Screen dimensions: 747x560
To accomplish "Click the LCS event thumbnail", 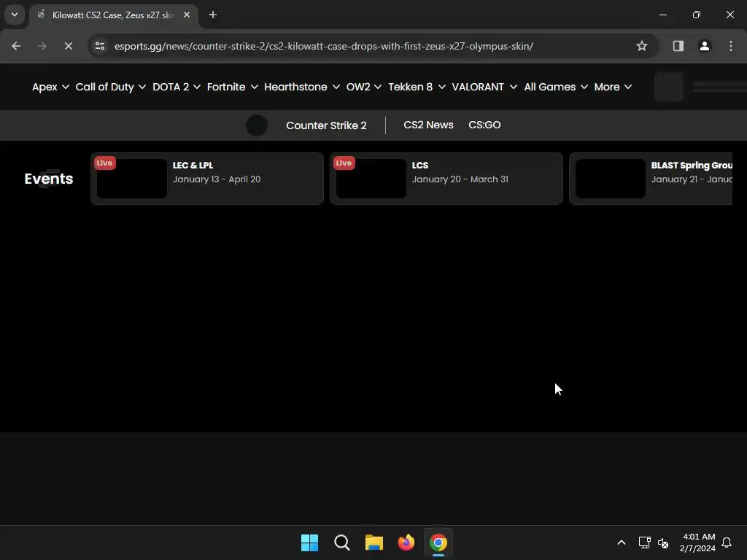I will [371, 179].
